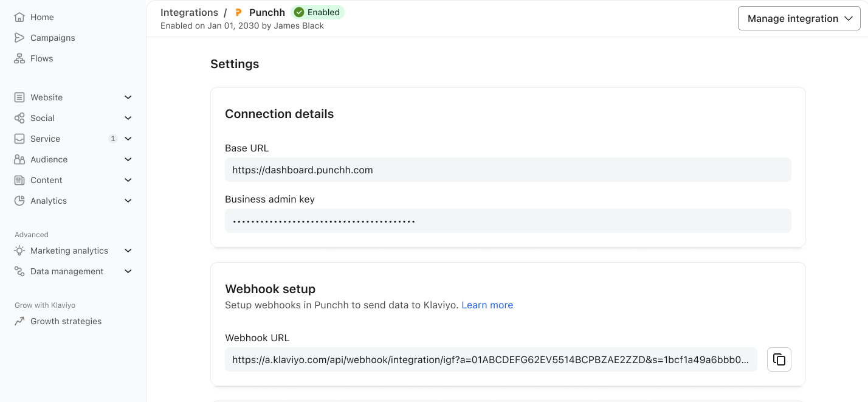Expand the Website menu chevron
The image size is (868, 402).
point(128,97)
